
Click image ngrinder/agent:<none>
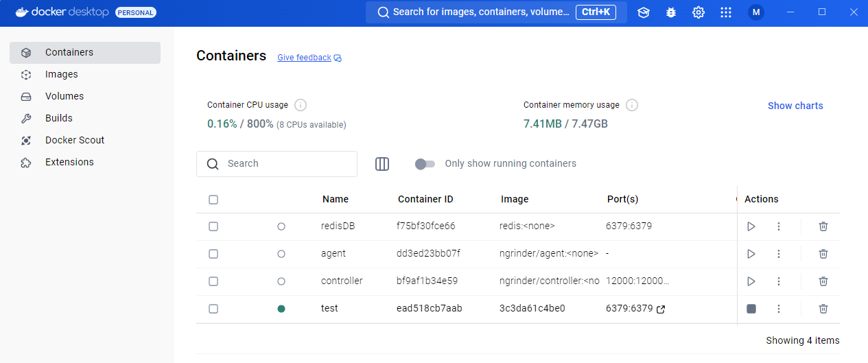pos(549,253)
